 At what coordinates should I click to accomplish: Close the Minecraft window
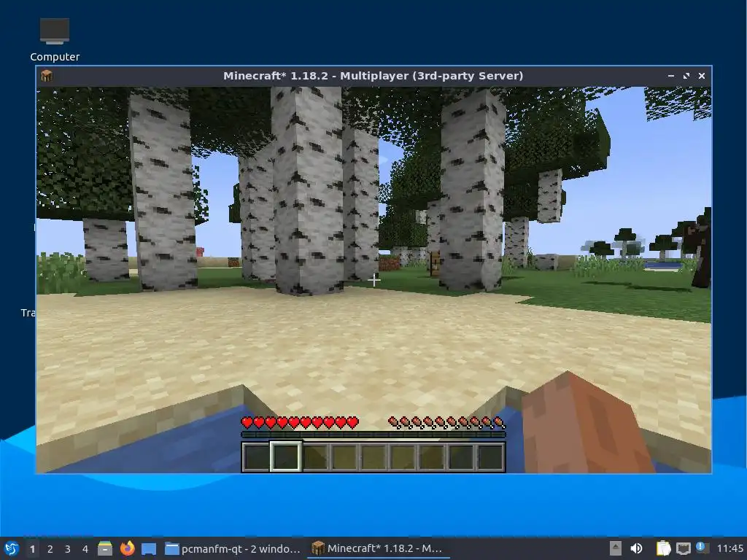point(701,76)
